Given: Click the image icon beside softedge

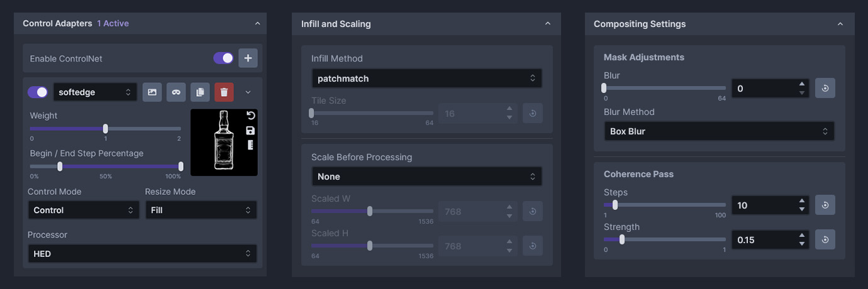Looking at the screenshot, I should 152,92.
